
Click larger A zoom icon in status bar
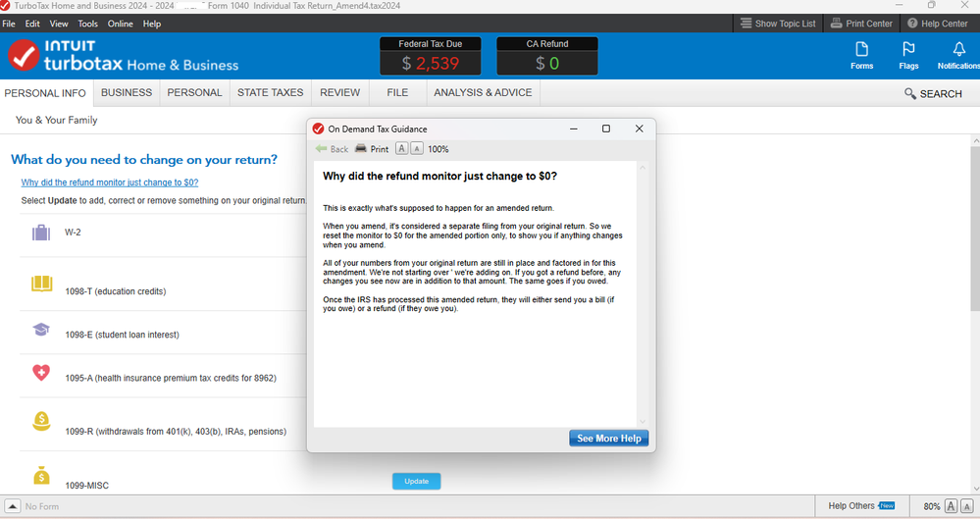point(951,506)
